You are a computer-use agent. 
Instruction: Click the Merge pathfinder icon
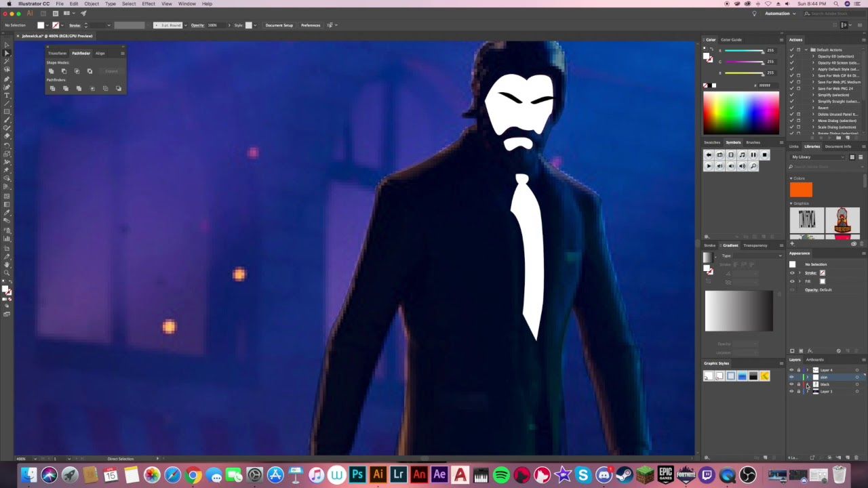(79, 88)
